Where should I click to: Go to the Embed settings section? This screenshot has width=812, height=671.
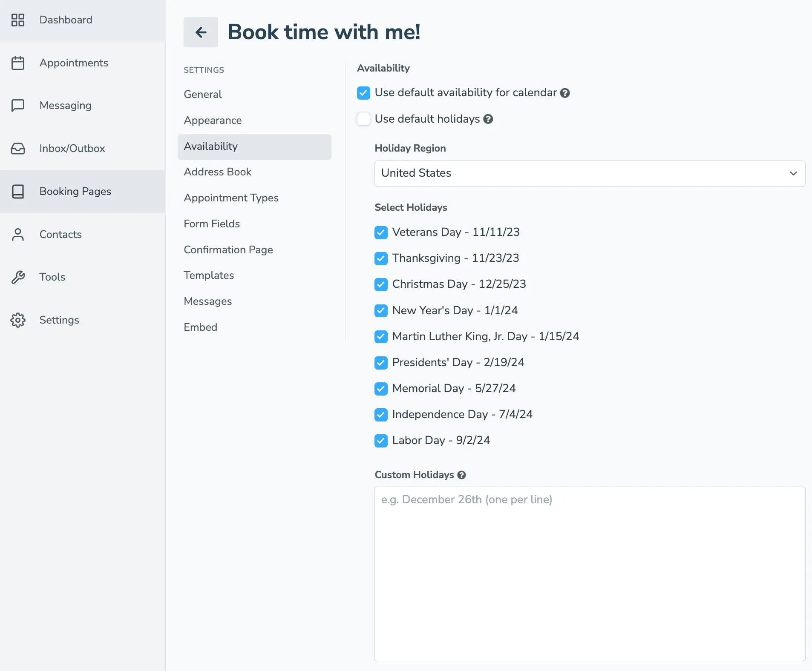pyautogui.click(x=201, y=327)
